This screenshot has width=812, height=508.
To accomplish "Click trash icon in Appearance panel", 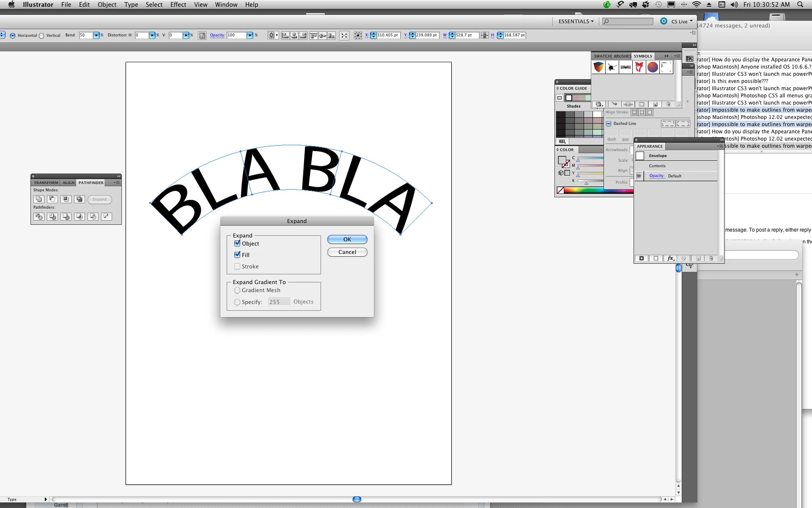I will click(x=711, y=258).
